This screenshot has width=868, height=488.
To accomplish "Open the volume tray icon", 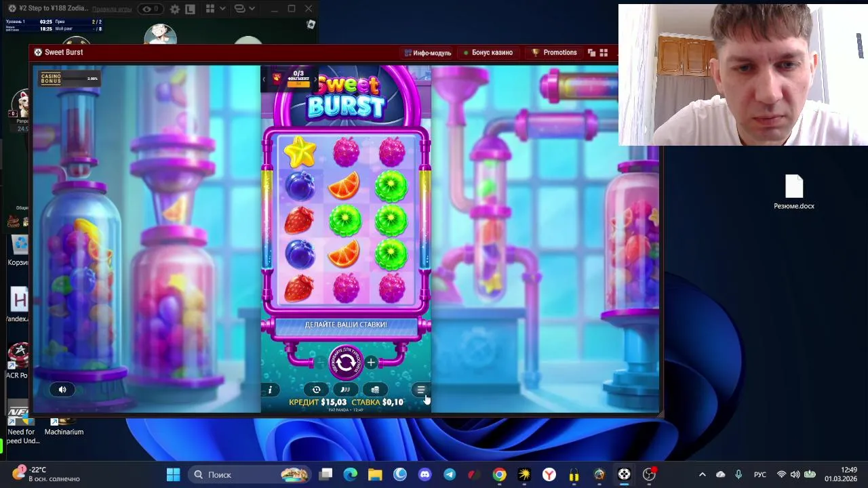I will click(x=795, y=474).
